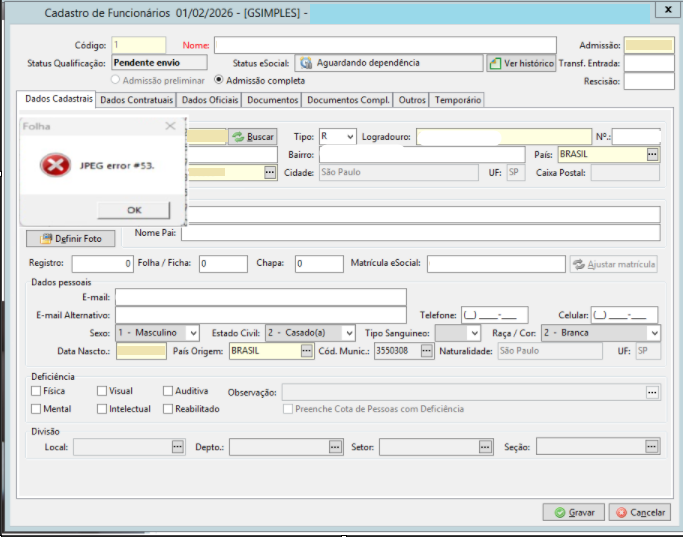Screen dimensions: 683x537
Task: Switch to Temporário tab
Action: [457, 100]
